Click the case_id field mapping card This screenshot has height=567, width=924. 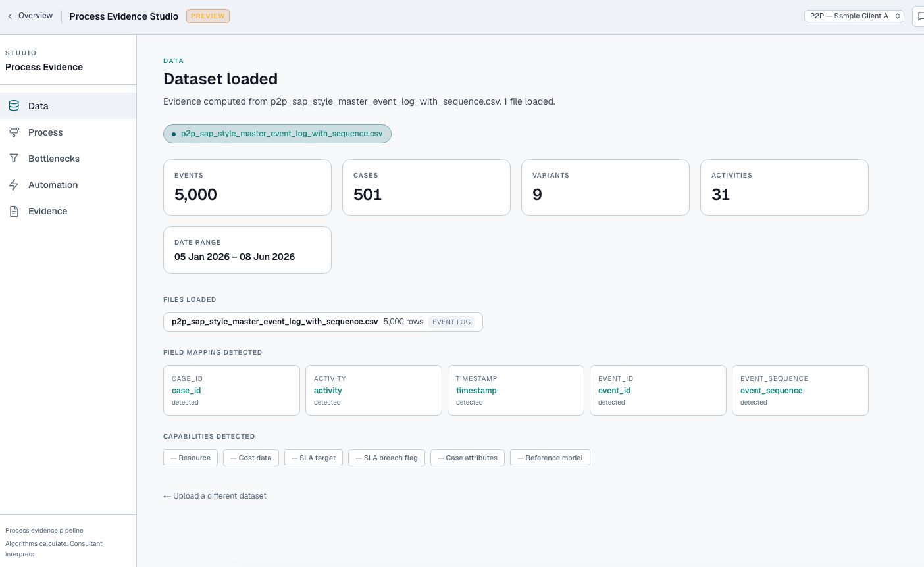[x=232, y=390]
